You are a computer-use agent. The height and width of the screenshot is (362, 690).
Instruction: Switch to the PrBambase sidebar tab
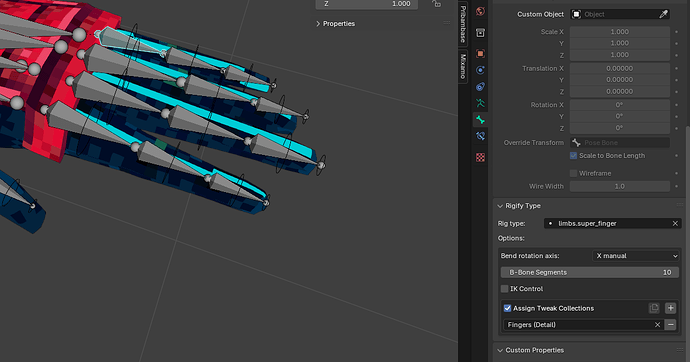(x=463, y=24)
